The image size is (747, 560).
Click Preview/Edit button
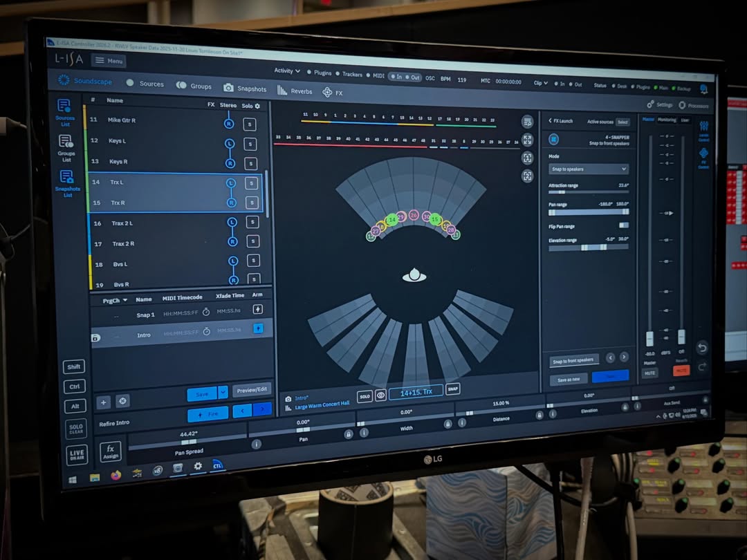point(252,389)
